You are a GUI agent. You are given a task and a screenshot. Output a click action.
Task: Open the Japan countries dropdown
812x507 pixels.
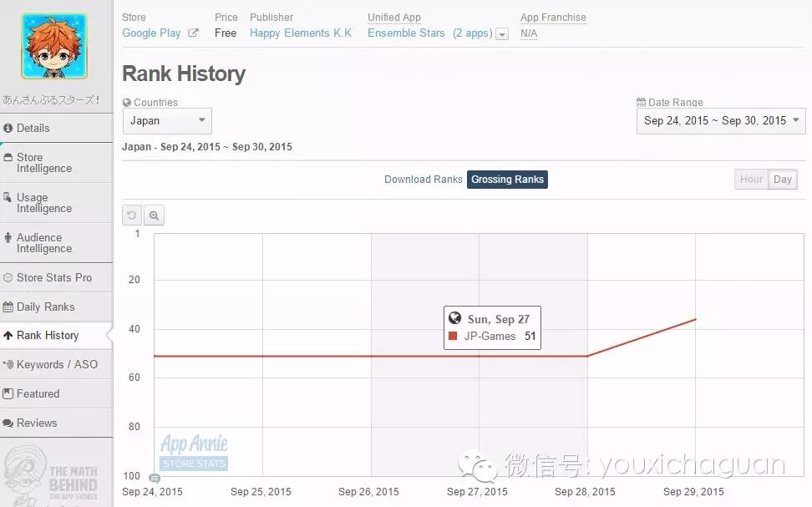(x=167, y=121)
